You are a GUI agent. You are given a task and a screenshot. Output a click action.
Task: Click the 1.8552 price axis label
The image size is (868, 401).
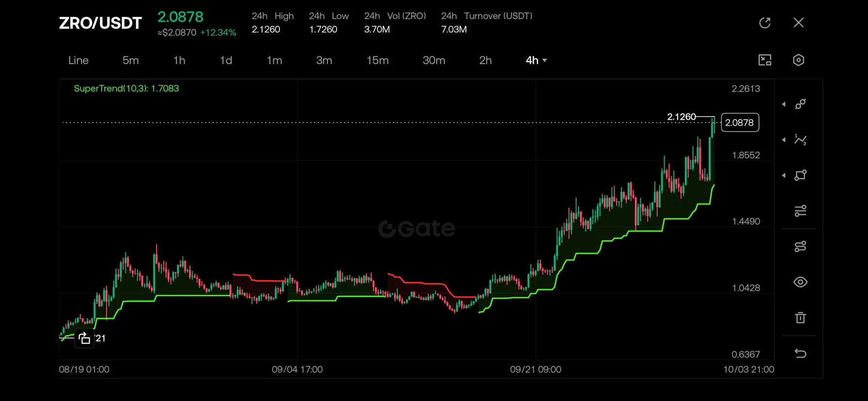[746, 155]
